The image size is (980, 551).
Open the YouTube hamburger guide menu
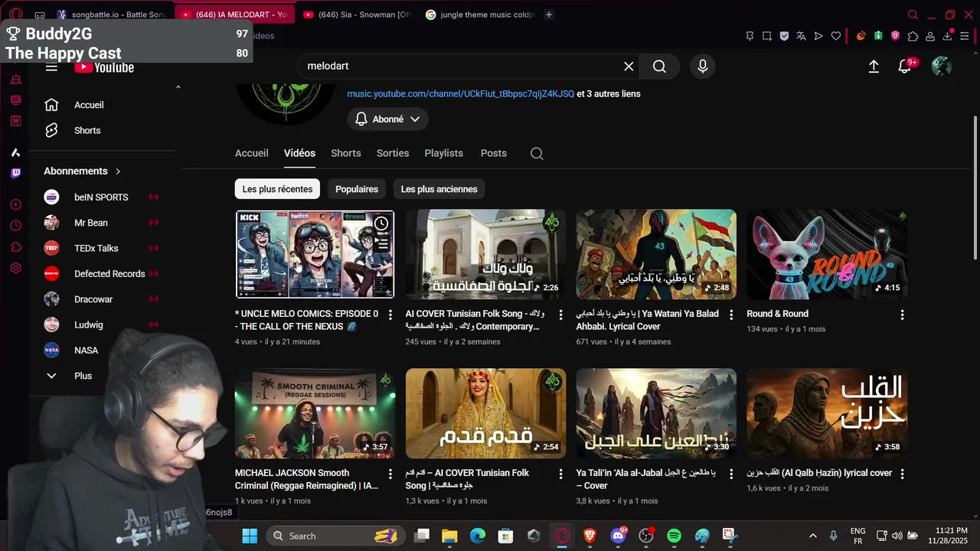51,67
